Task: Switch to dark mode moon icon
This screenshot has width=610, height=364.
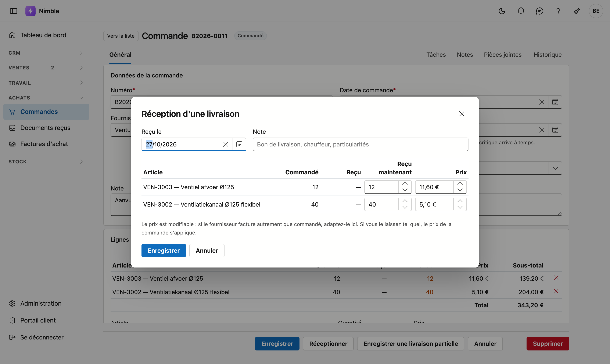Action: 502,11
